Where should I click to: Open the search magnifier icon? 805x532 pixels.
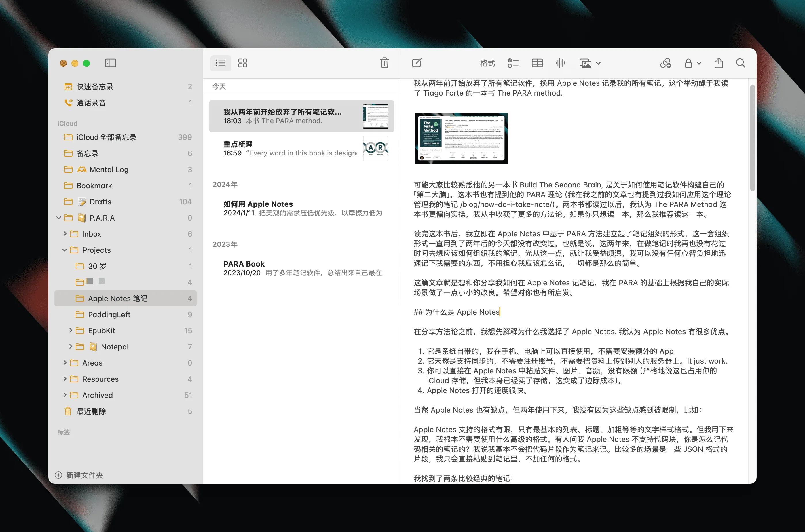point(741,63)
